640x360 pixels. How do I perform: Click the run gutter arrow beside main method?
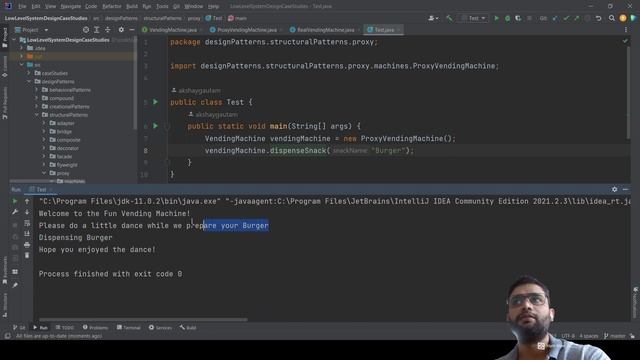[156, 126]
